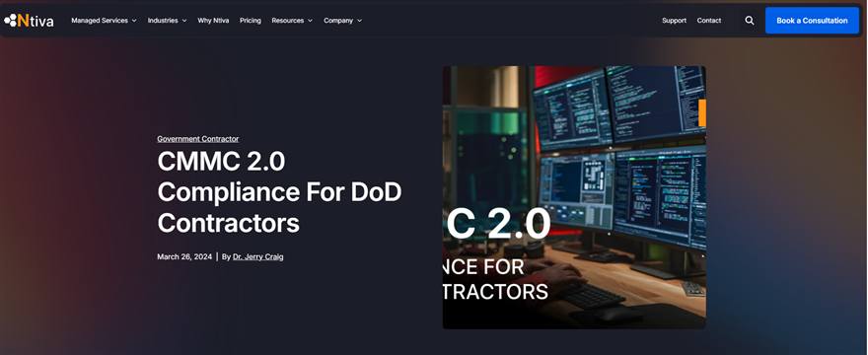Click the Ntiva logo
This screenshot has width=868, height=355.
click(29, 21)
